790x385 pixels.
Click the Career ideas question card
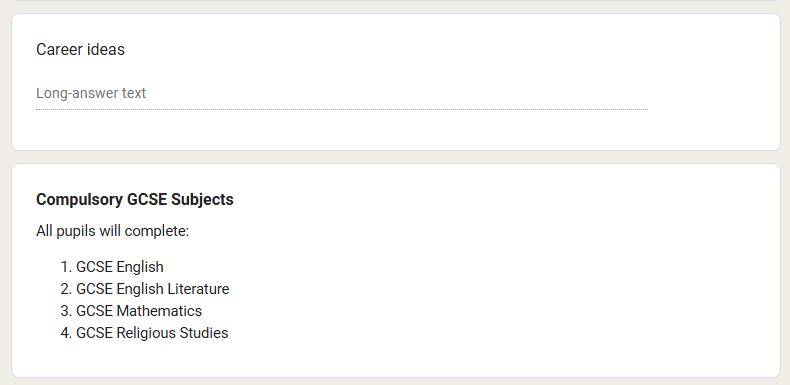(396, 82)
